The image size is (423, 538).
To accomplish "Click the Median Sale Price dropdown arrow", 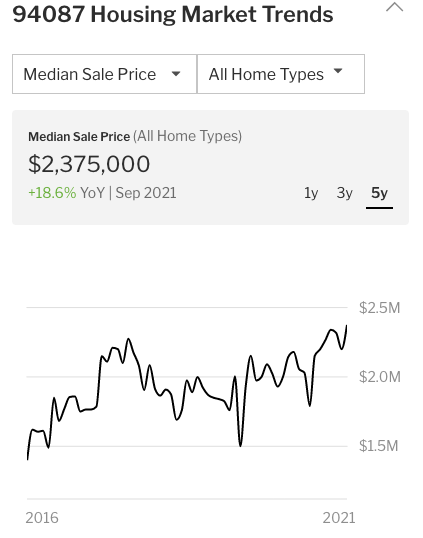I will click(176, 74).
